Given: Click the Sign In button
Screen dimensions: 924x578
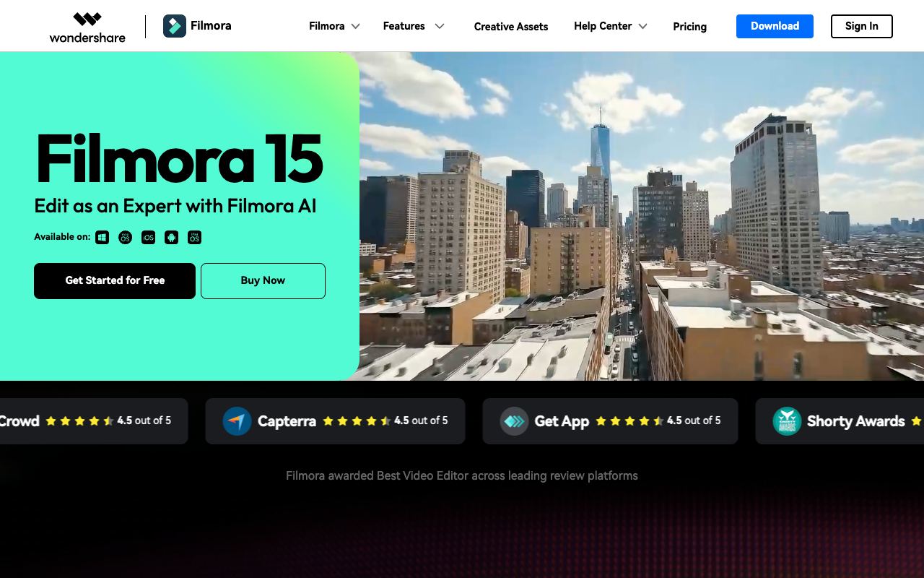Looking at the screenshot, I should [x=862, y=26].
